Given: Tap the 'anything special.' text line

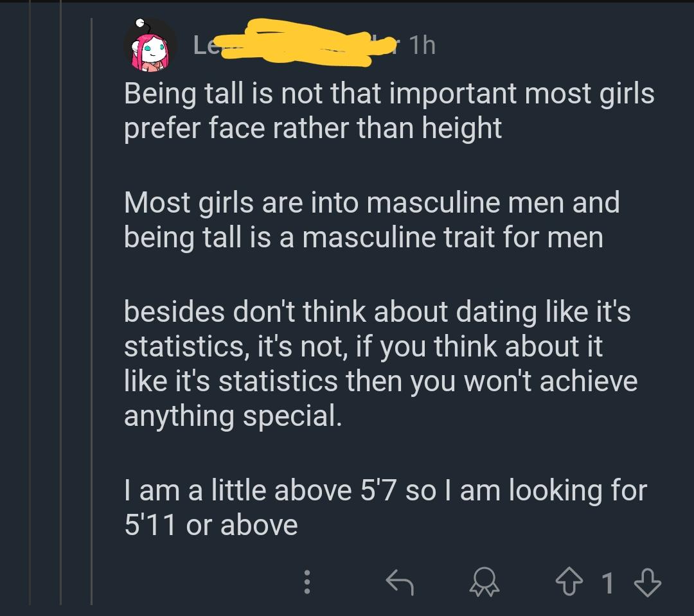Looking at the screenshot, I should (233, 416).
